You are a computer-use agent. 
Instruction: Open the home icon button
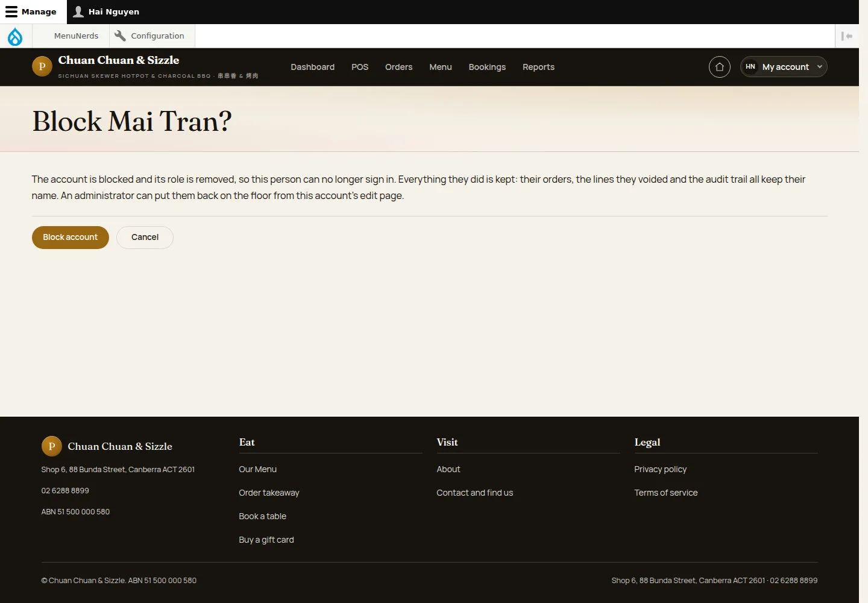(x=719, y=67)
